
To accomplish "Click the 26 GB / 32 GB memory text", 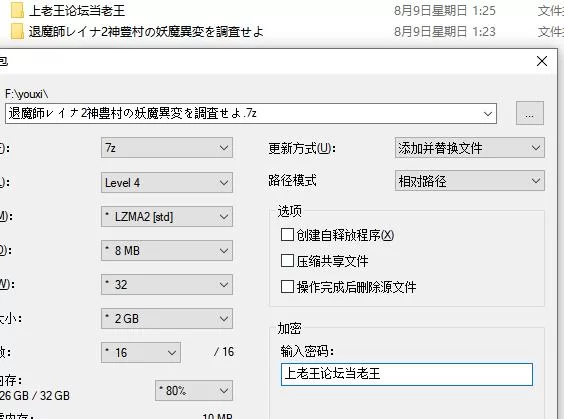I will click(35, 396).
